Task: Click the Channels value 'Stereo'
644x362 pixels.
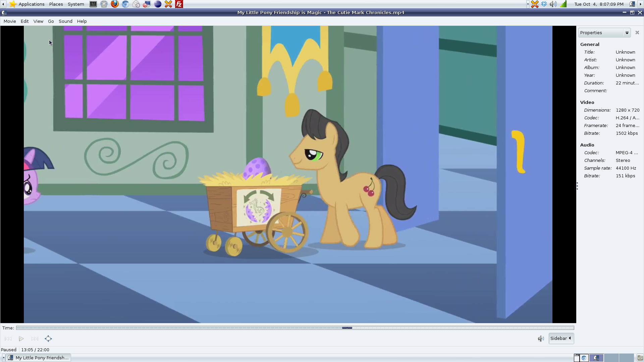Action: pyautogui.click(x=623, y=160)
